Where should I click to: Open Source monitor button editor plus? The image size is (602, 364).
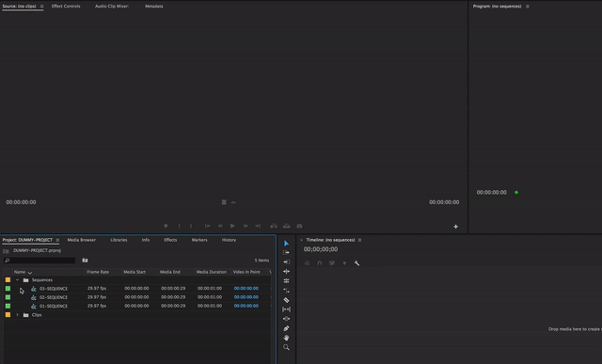[x=455, y=227]
